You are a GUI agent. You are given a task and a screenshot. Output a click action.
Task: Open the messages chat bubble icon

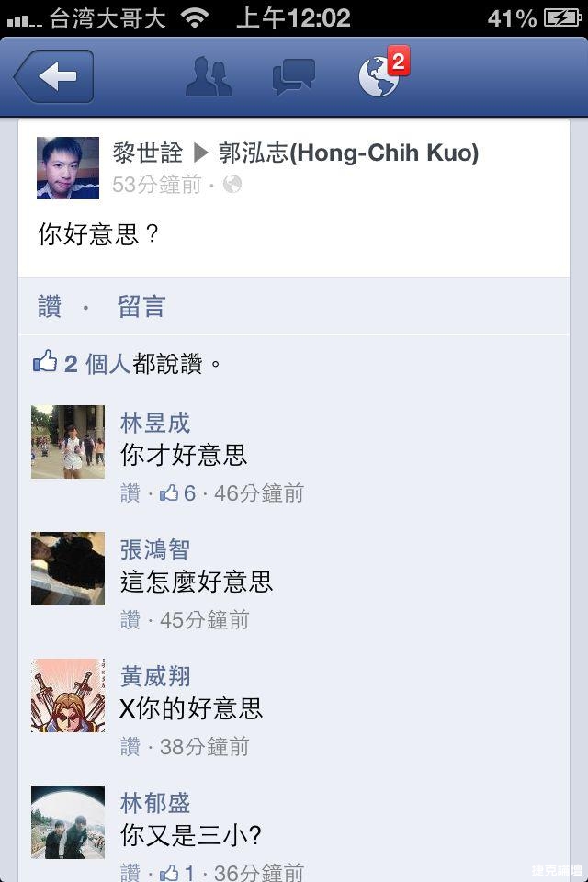[293, 76]
